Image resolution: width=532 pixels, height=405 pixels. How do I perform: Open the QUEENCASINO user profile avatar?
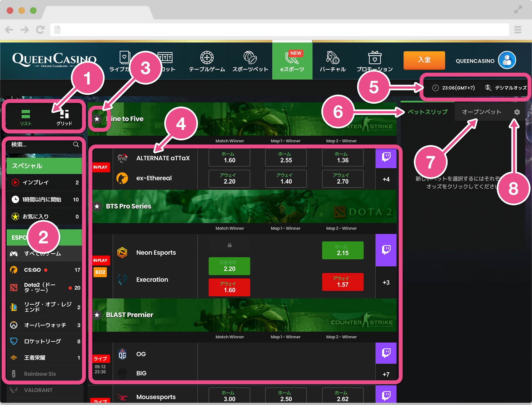(507, 60)
